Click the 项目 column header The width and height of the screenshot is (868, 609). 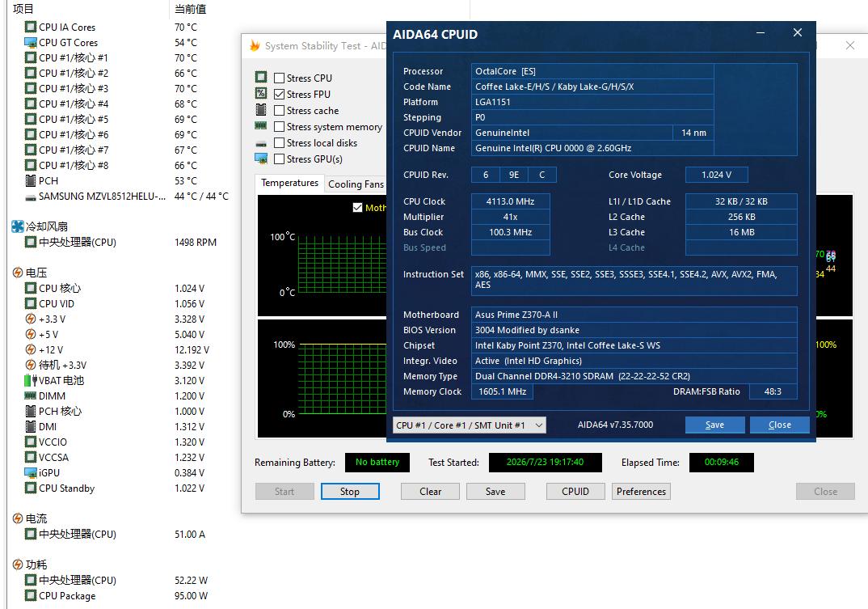[23, 9]
